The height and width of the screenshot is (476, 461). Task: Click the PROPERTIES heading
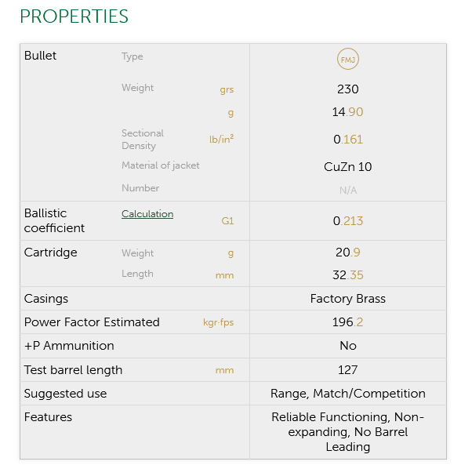click(74, 16)
